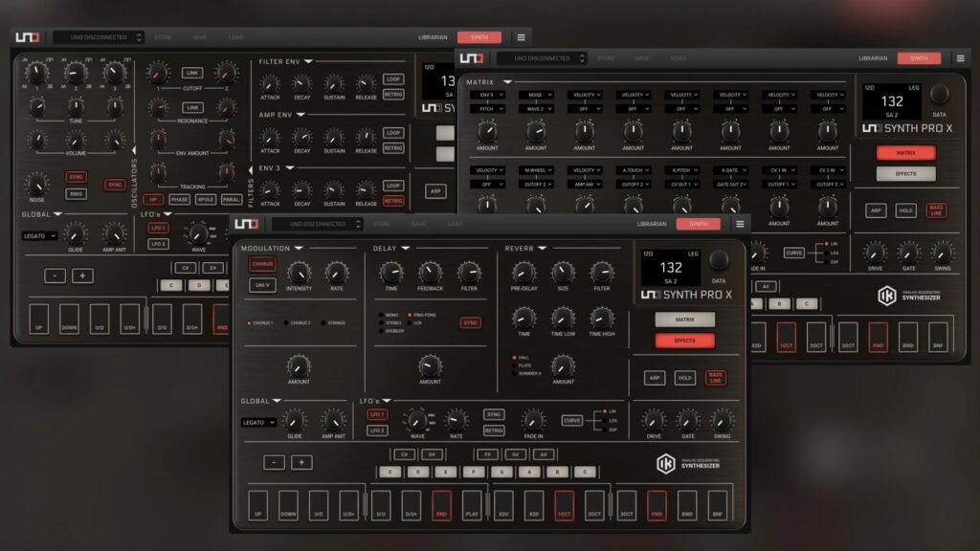Image resolution: width=980 pixels, height=551 pixels.
Task: Toggle the CHORUS modulation button
Action: click(x=261, y=264)
